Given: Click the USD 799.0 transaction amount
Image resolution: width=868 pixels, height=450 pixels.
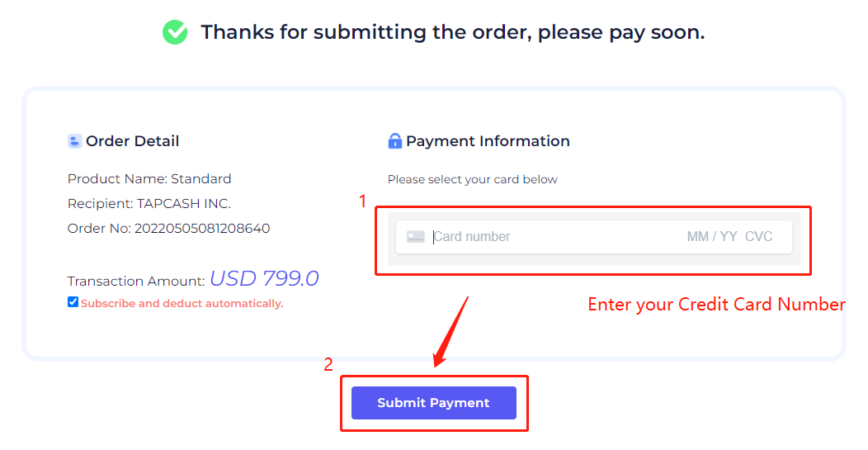Looking at the screenshot, I should point(265,278).
